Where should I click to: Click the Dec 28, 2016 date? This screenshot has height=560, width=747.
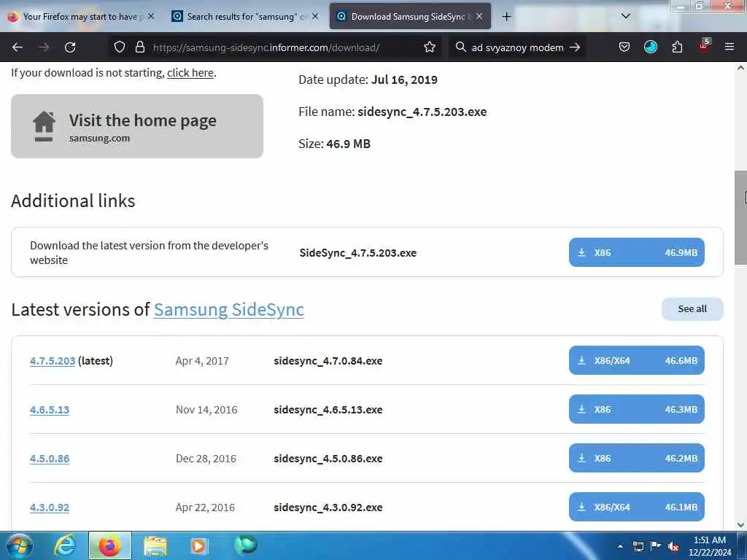pos(206,459)
